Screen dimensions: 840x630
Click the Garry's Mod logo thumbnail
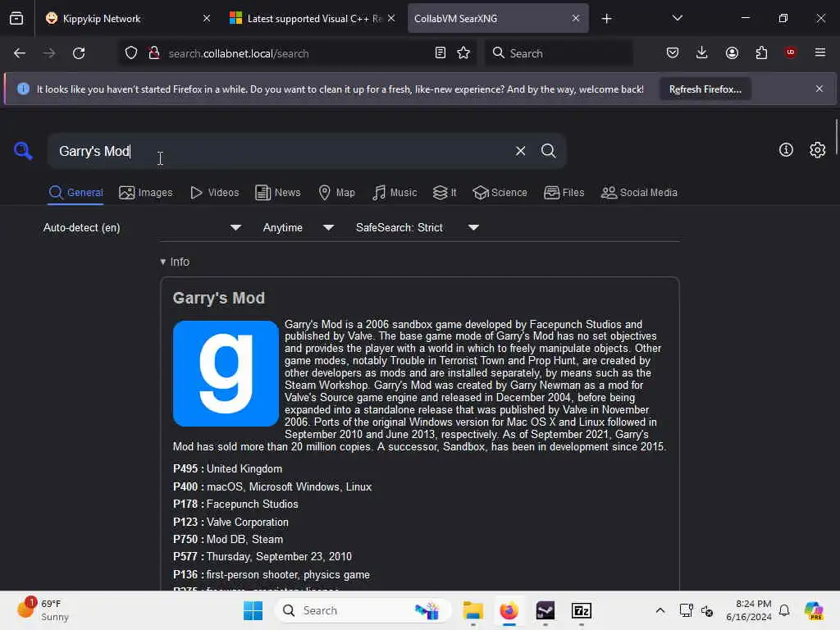click(x=226, y=373)
